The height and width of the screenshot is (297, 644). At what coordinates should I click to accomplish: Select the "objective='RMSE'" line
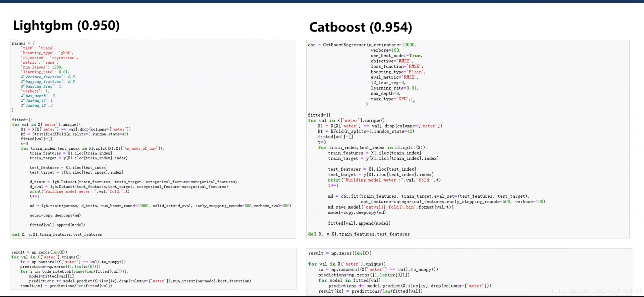click(392, 61)
